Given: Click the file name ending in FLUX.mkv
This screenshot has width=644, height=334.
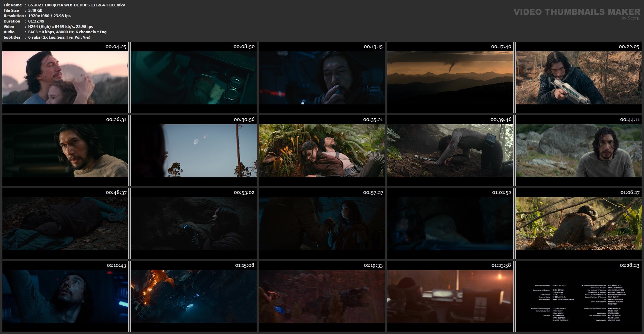Looking at the screenshot, I should click(77, 5).
